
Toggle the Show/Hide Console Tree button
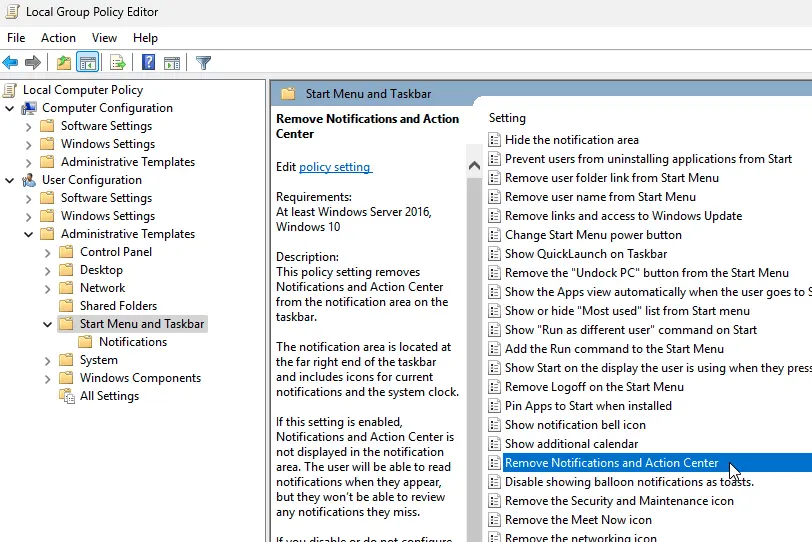(x=88, y=63)
